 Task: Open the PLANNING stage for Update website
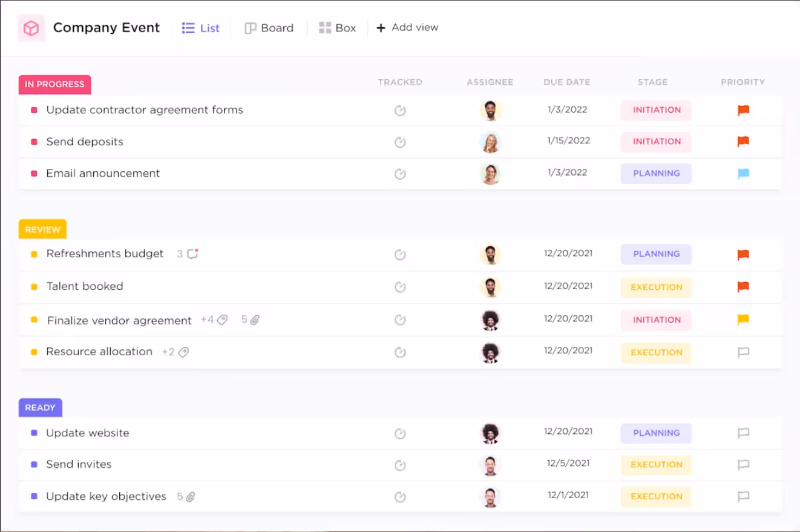(656, 433)
